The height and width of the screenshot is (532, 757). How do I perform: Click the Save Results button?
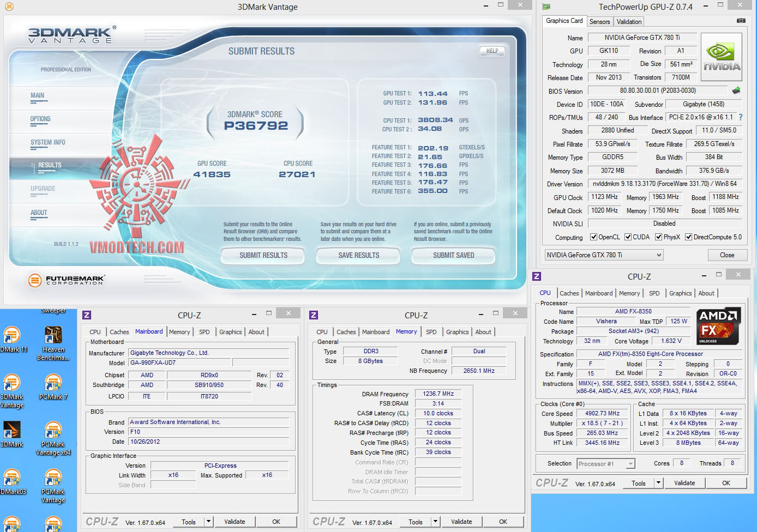359,255
